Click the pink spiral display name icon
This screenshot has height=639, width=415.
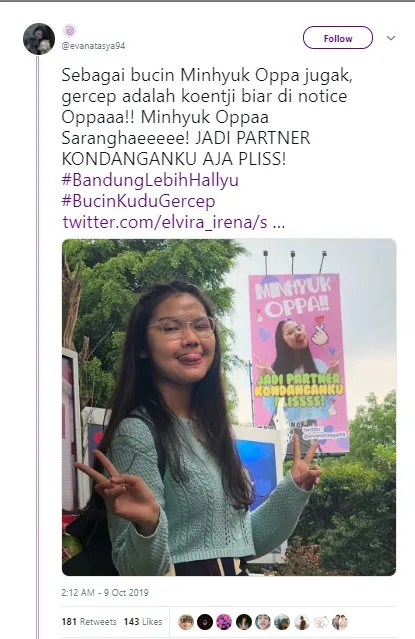point(70,31)
